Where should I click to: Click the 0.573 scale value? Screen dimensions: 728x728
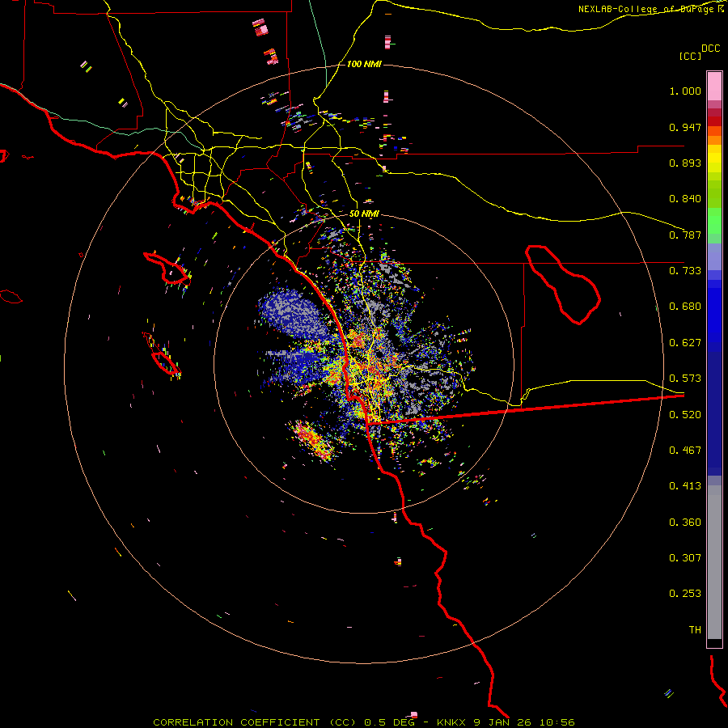(x=685, y=379)
